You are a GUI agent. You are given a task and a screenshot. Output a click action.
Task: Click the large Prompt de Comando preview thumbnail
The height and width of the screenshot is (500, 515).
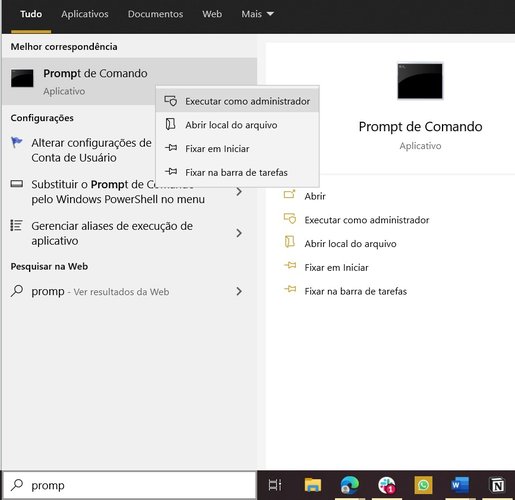(420, 81)
